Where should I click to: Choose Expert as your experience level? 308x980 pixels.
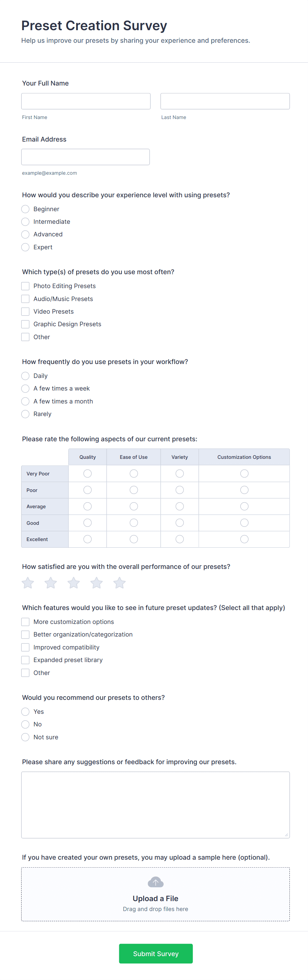pyautogui.click(x=25, y=247)
